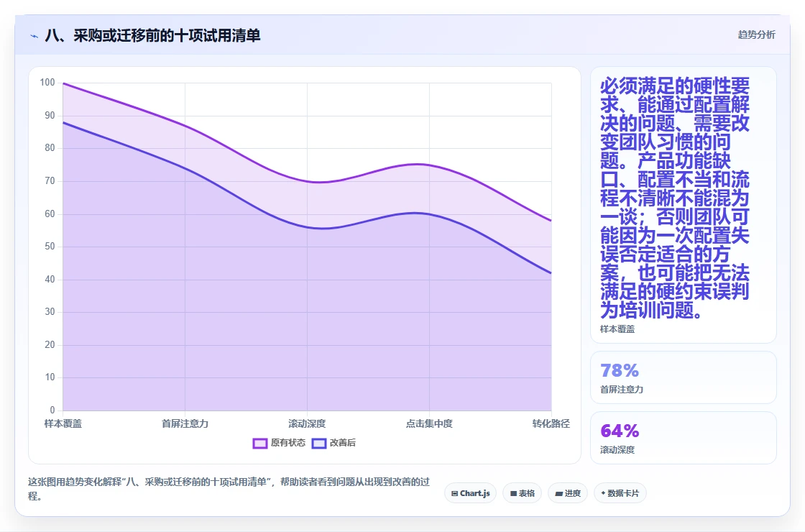Click the 原有状态 line start point at 样本覆盖
The image size is (805, 532).
63,83
